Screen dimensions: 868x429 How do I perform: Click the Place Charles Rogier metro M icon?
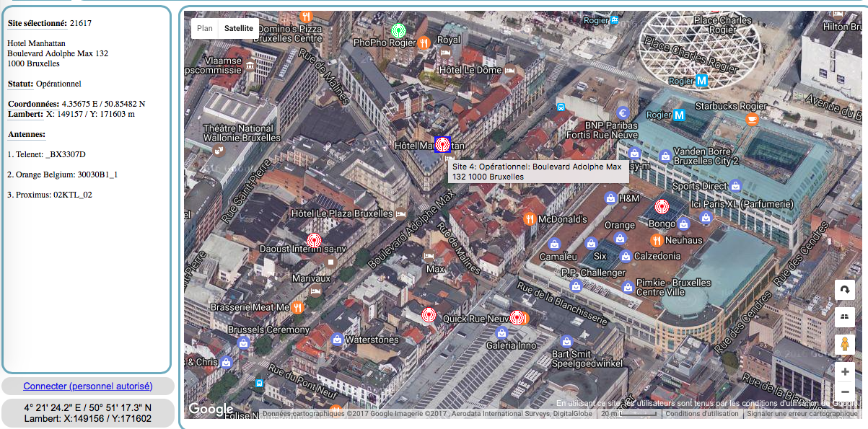[x=701, y=81]
